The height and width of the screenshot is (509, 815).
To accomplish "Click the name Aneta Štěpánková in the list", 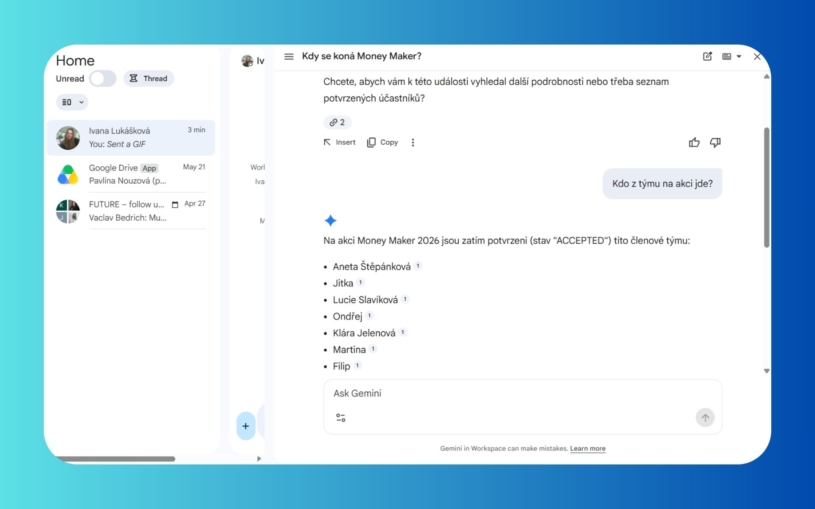I will point(372,266).
